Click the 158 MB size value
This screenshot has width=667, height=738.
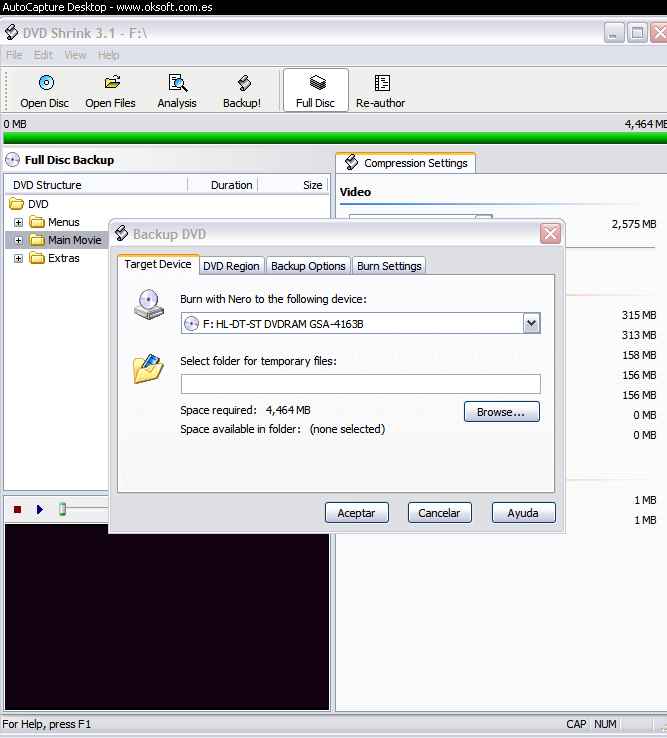point(639,355)
